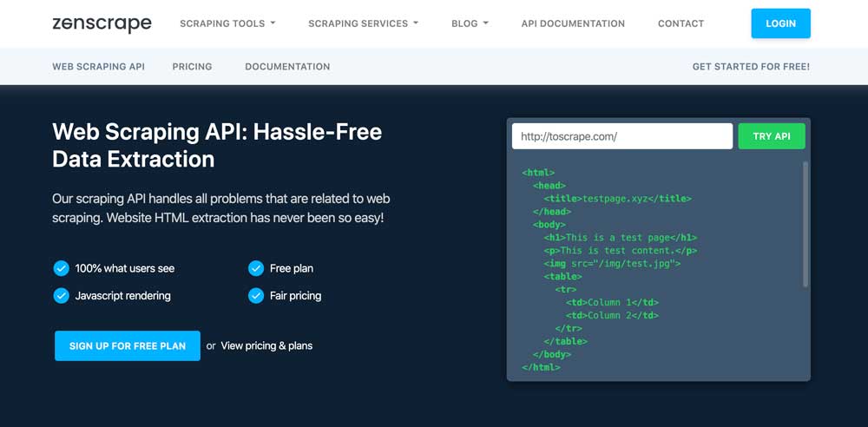Click the checkmark icon beside 100% what users see
Image resolution: width=868 pixels, height=427 pixels.
(61, 268)
